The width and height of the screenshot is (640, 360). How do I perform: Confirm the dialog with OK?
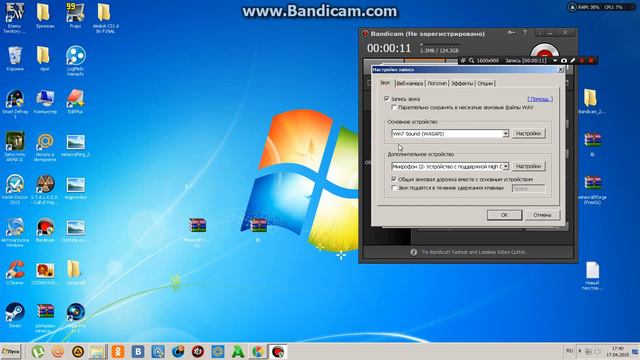tap(504, 215)
